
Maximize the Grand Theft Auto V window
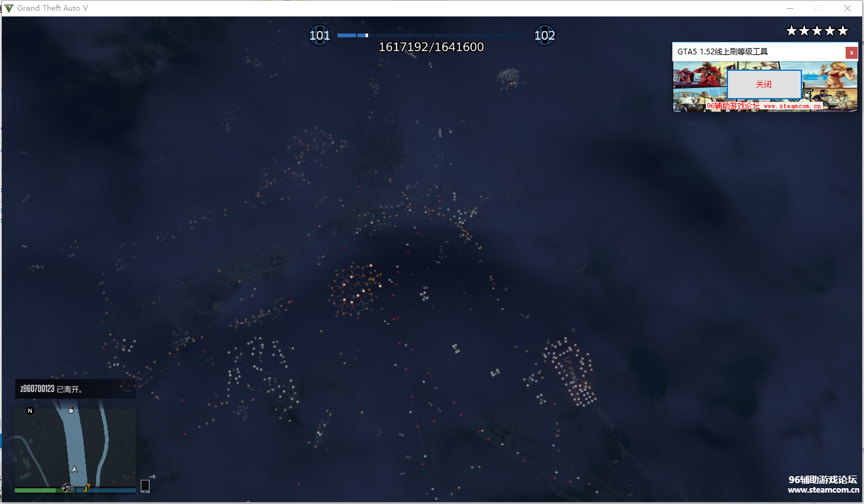(818, 8)
